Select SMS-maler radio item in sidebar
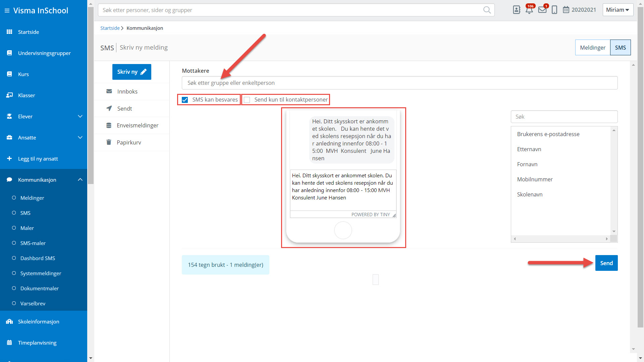Image resolution: width=644 pixels, height=362 pixels. click(33, 243)
